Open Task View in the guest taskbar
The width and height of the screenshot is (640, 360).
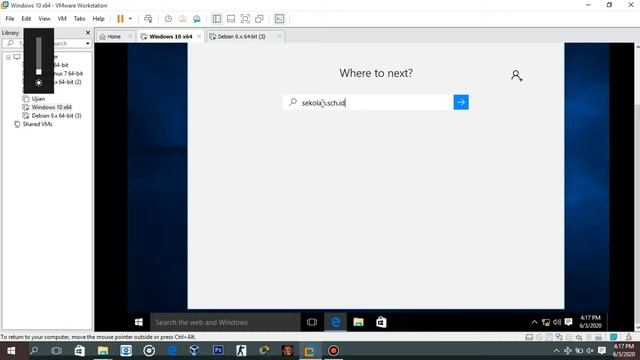pos(312,322)
